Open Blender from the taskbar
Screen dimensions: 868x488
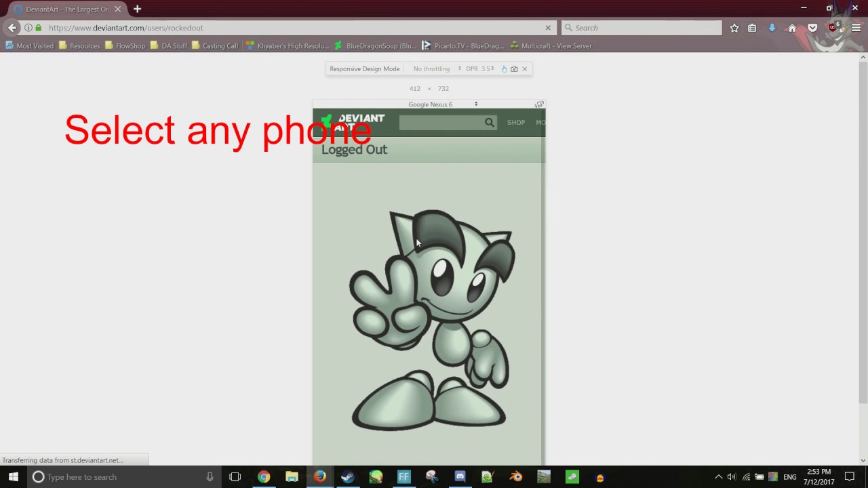[516, 476]
